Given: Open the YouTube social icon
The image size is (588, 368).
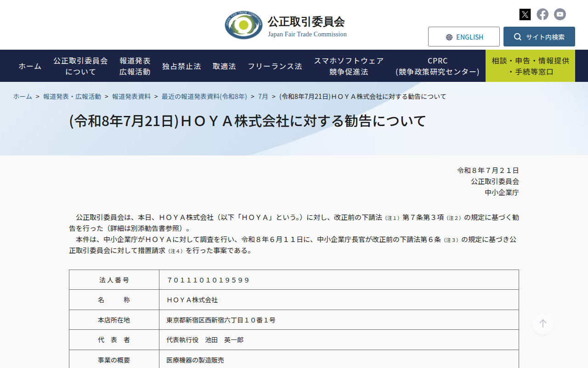Looking at the screenshot, I should point(560,14).
